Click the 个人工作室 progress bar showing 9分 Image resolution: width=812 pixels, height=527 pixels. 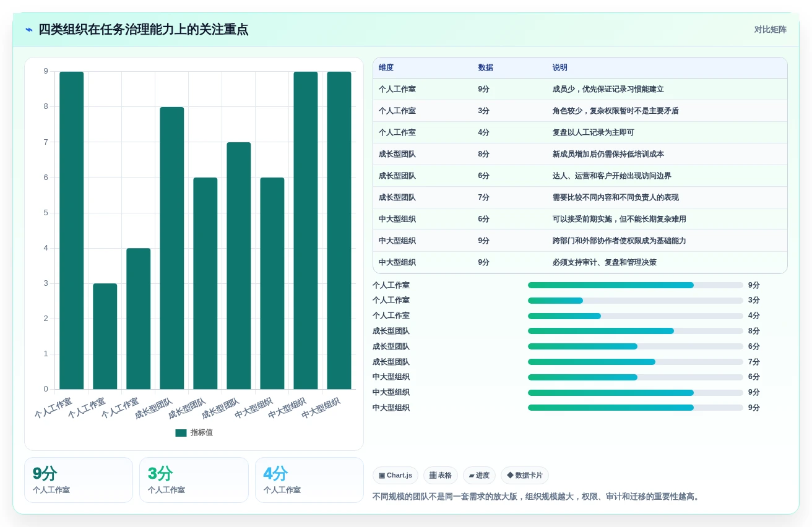[x=636, y=285]
